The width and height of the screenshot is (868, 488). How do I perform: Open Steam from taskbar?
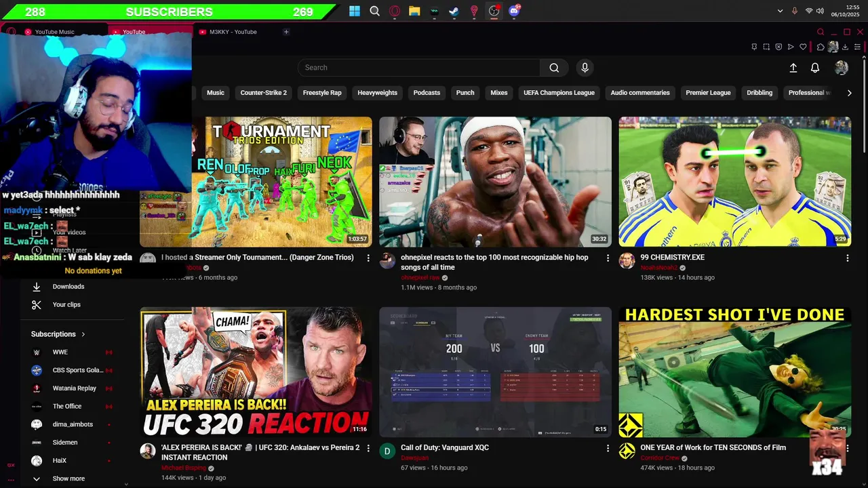click(454, 11)
